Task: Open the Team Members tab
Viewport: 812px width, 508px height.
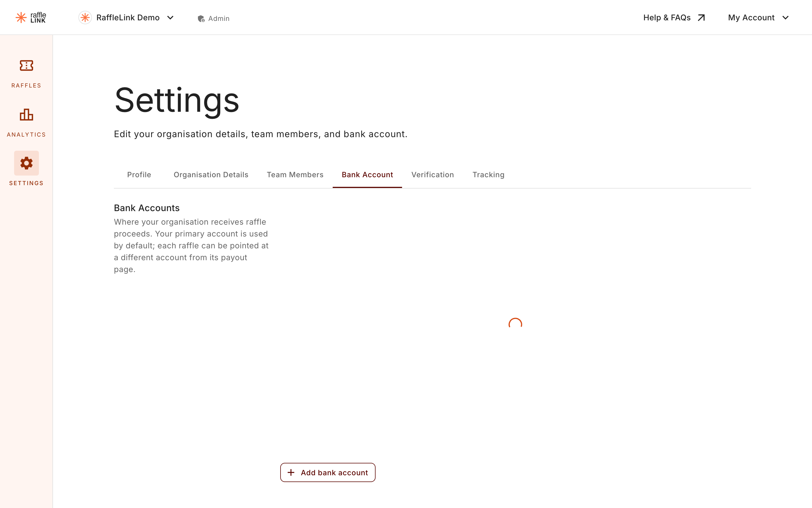Action: pos(295,175)
